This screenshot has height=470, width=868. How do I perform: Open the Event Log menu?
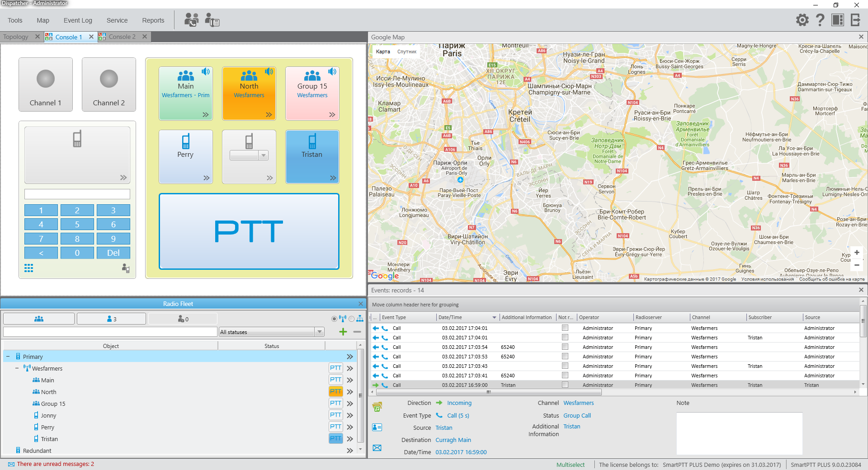point(78,20)
